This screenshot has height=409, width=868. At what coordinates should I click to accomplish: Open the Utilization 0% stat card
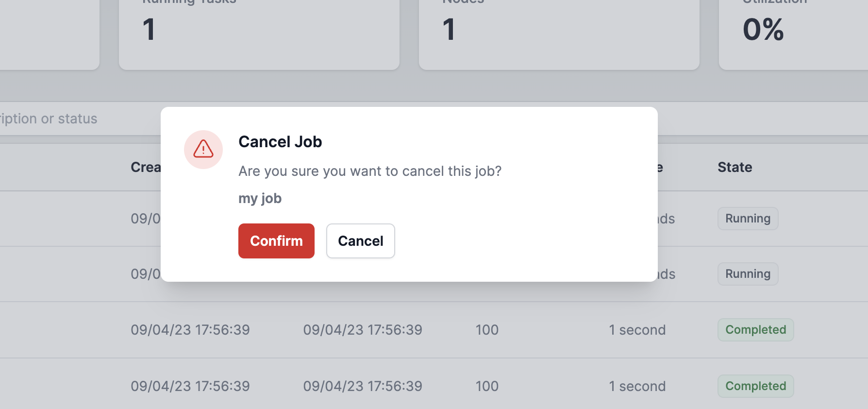click(793, 34)
